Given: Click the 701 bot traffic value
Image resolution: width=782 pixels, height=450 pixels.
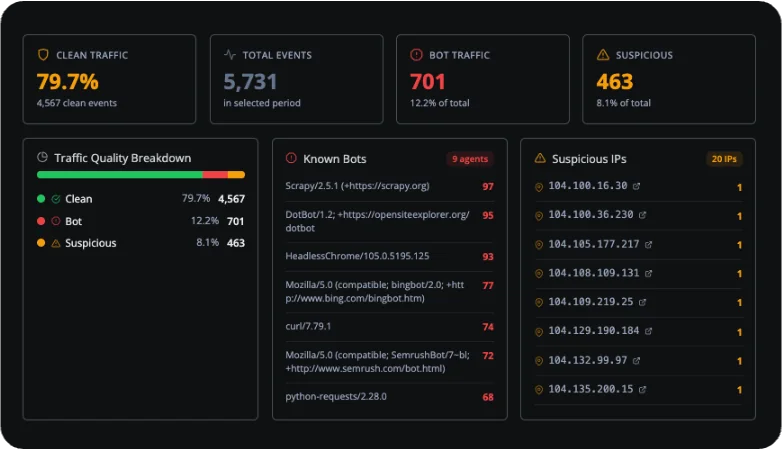Looking at the screenshot, I should pos(427,82).
